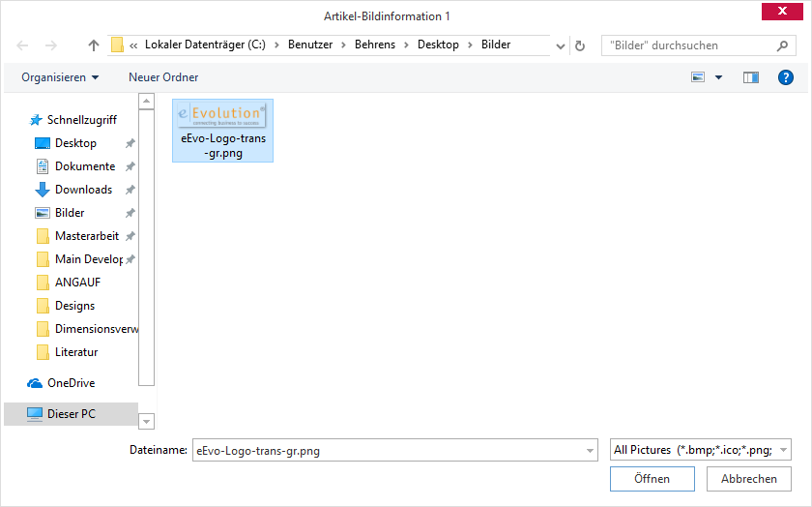Go up one folder level
This screenshot has height=507, width=812.
[x=93, y=45]
